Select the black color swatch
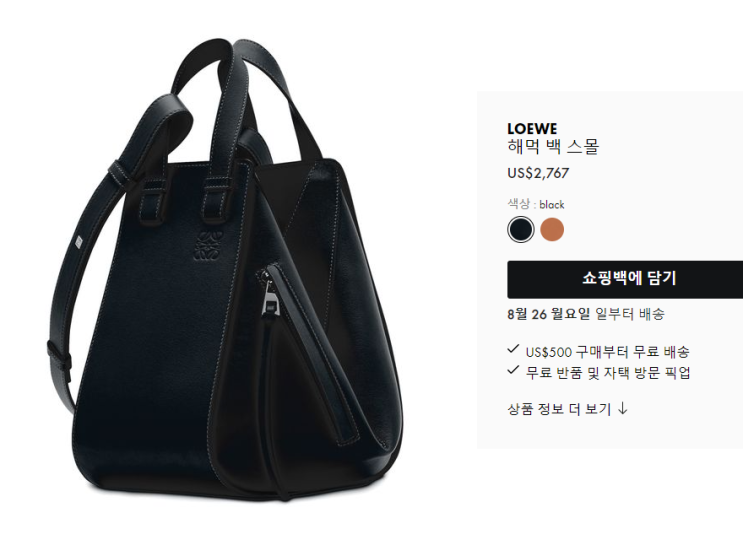The image size is (743, 545). [x=520, y=229]
